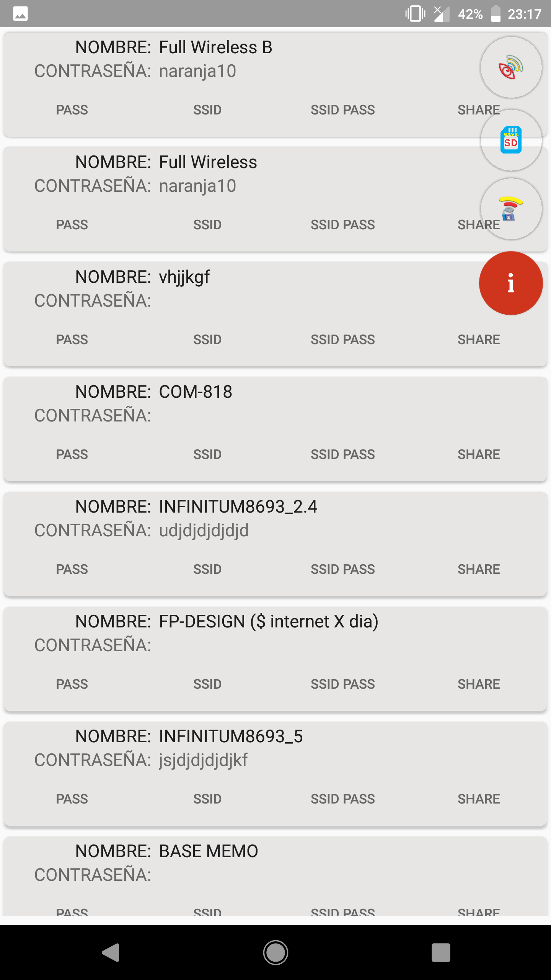Image resolution: width=551 pixels, height=980 pixels.
Task: Tap the recent apps square button
Action: (440, 952)
